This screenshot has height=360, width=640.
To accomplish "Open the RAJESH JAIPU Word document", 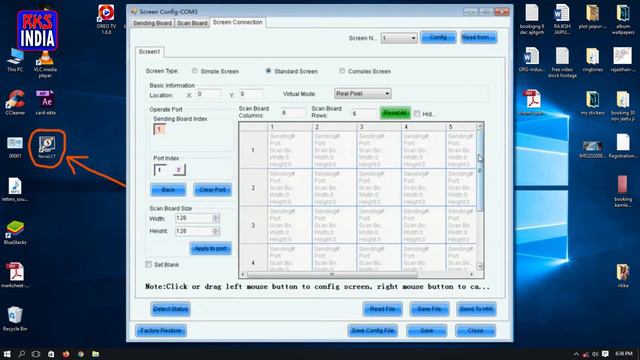I will (x=562, y=19).
